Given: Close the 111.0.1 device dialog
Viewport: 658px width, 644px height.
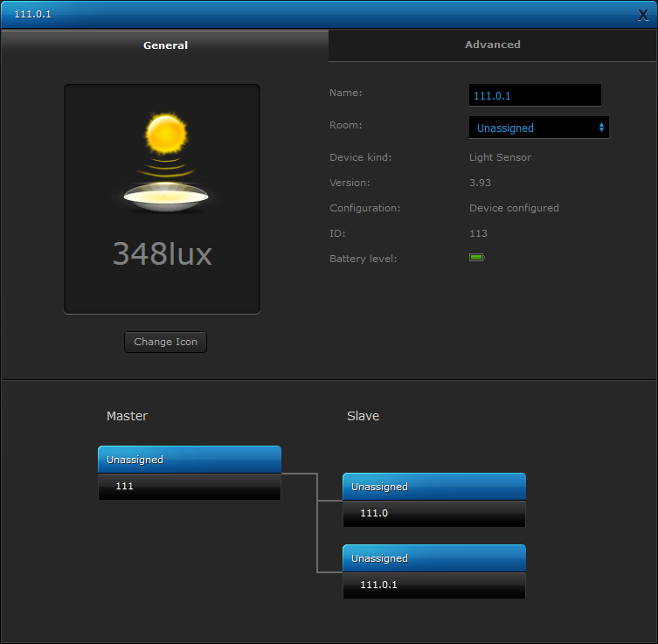Looking at the screenshot, I should pyautogui.click(x=643, y=14).
